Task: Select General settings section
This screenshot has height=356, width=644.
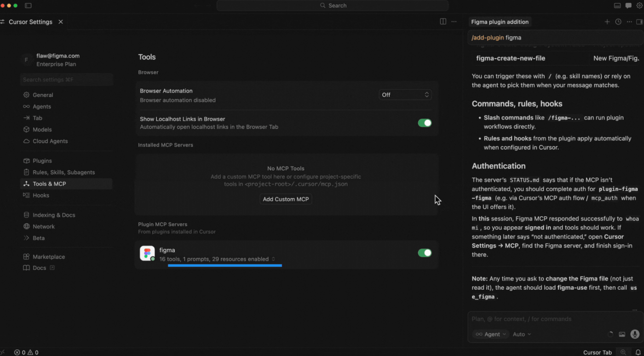Action: click(x=66, y=95)
